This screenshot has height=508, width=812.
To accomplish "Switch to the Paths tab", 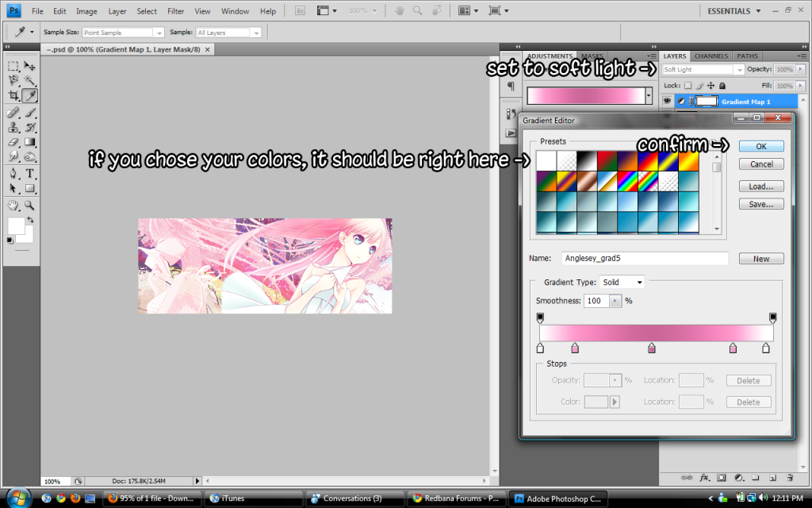I will (x=747, y=56).
